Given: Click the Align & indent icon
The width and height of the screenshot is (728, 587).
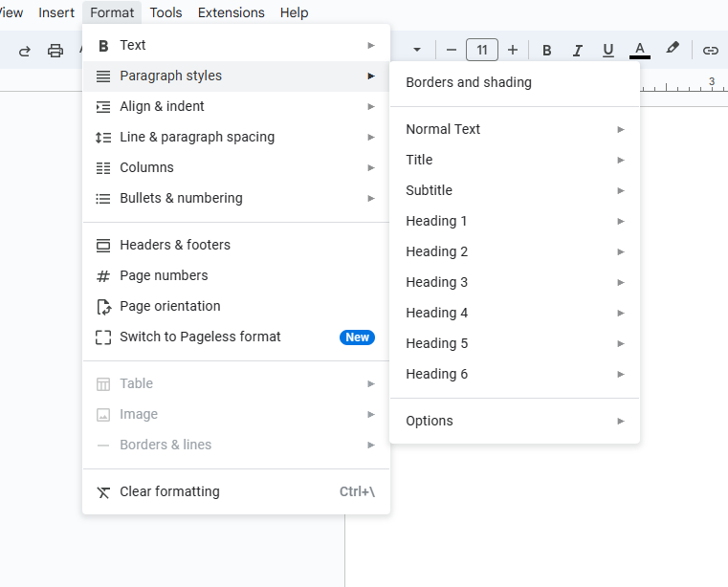Looking at the screenshot, I should pyautogui.click(x=103, y=107).
